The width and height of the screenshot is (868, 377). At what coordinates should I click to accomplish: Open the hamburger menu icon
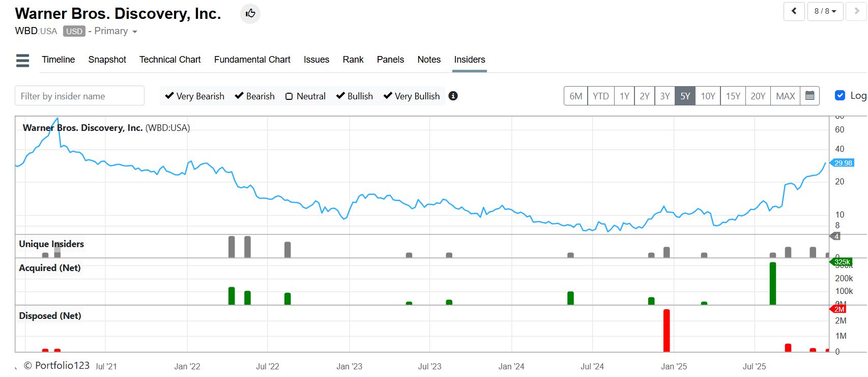(x=22, y=60)
